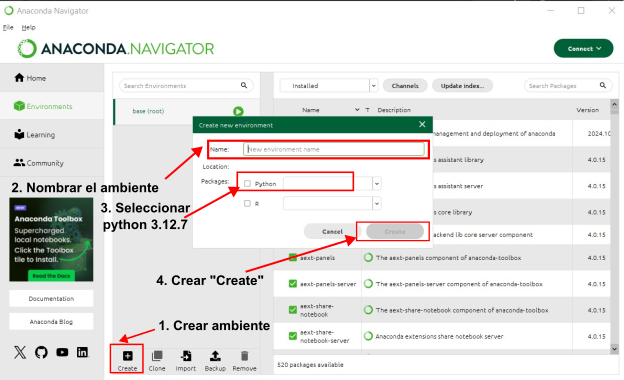Toggle the aext-share-notebook package checkbox
This screenshot has height=380, width=624.
(293, 310)
